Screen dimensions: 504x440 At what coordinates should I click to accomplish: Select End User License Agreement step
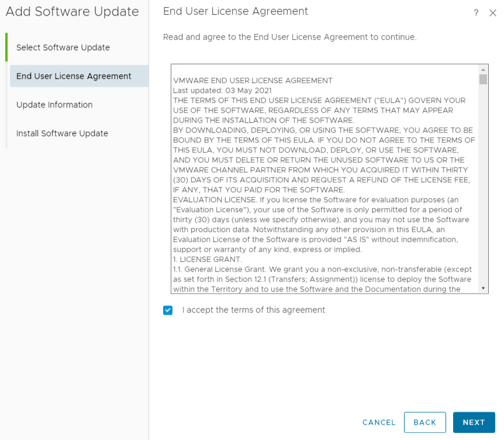(x=74, y=76)
